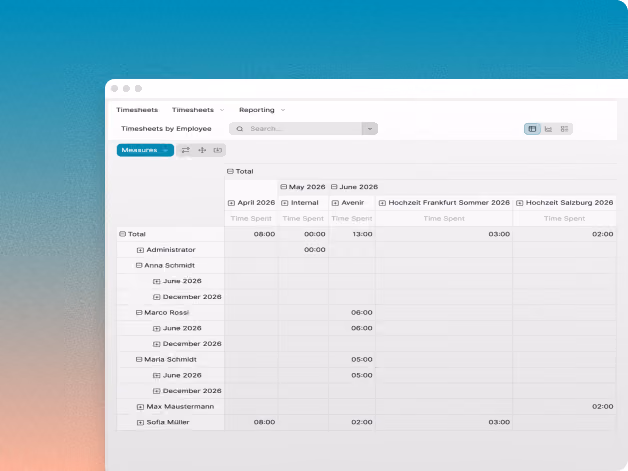This screenshot has height=471, width=628.
Task: Open the Measures dropdown
Action: [145, 150]
